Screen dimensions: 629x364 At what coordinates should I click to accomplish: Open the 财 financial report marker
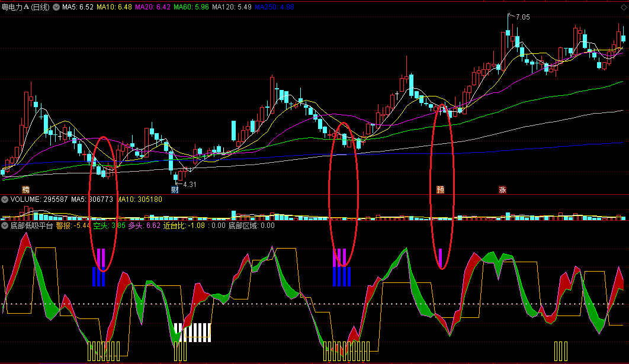[175, 189]
